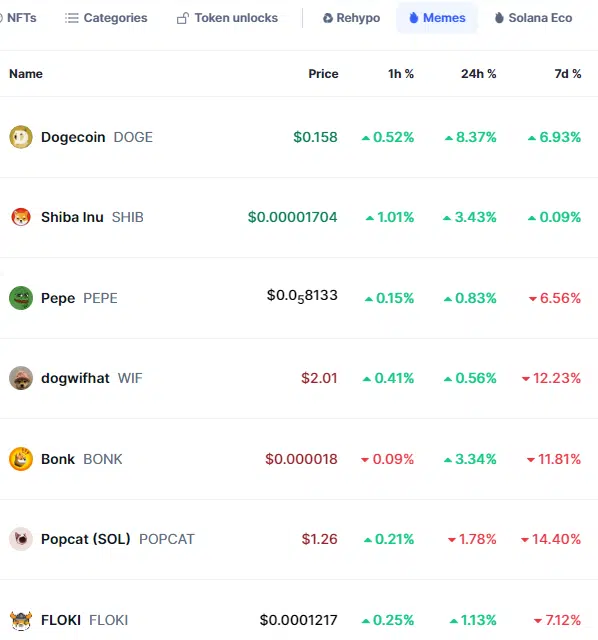
Task: Sort by the 7d % column
Action: click(x=568, y=74)
